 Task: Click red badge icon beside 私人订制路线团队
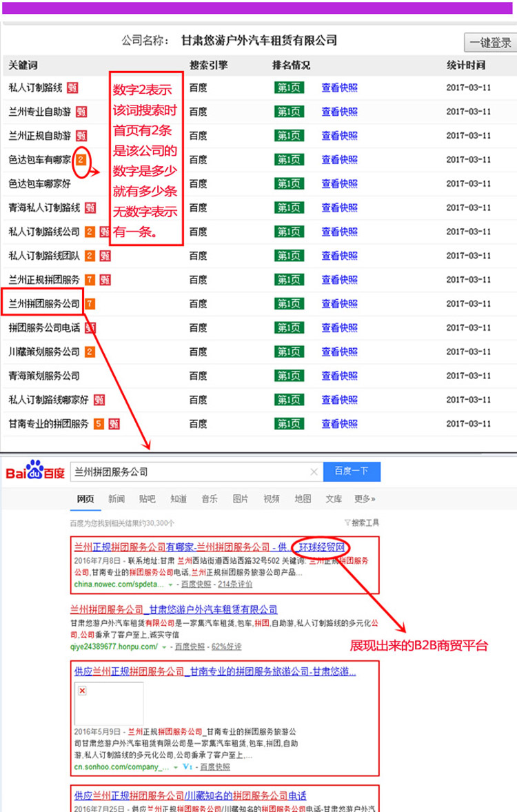[x=105, y=256]
